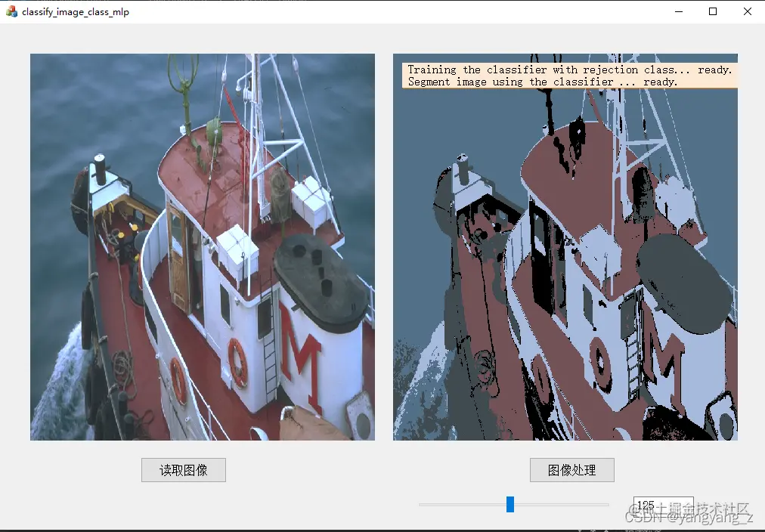The width and height of the screenshot is (765, 532).
Task: Click the text 'Training the classifier with rejection class... ready.'
Action: (x=570, y=70)
